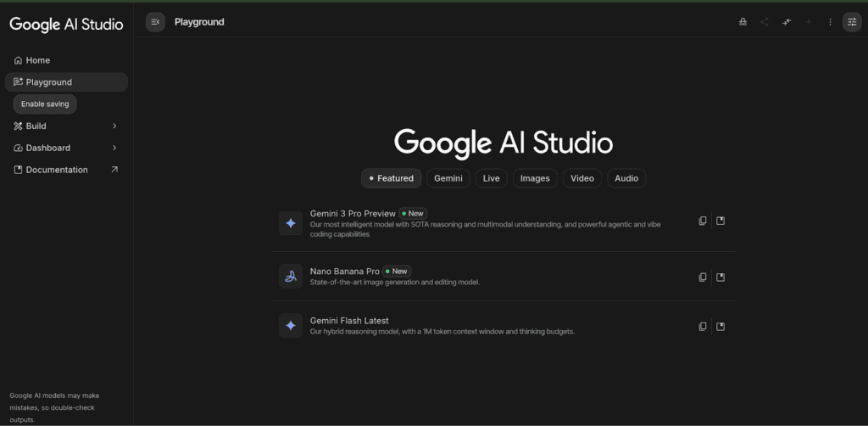This screenshot has height=426, width=868.
Task: Click the plus new chat icon
Action: [808, 22]
